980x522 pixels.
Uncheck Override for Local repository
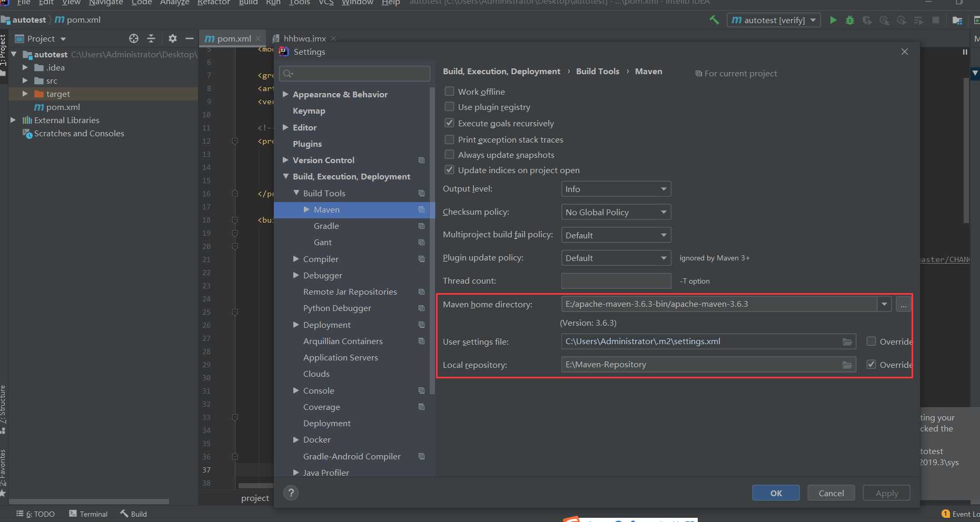[871, 364]
